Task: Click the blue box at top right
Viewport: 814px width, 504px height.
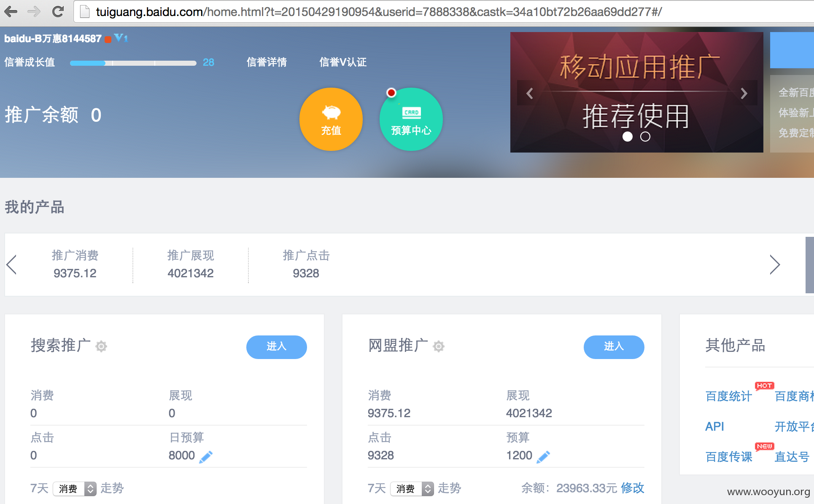Action: pos(792,50)
